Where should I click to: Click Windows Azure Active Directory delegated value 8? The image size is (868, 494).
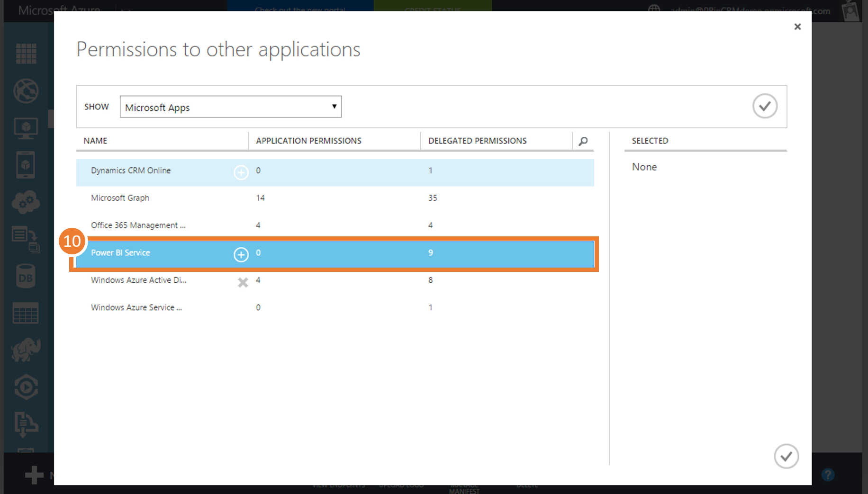431,280
